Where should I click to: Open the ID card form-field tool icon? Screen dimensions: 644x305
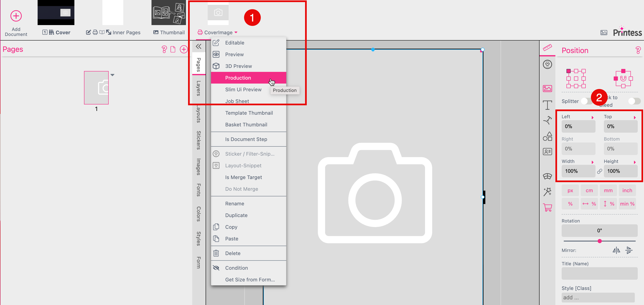click(547, 151)
